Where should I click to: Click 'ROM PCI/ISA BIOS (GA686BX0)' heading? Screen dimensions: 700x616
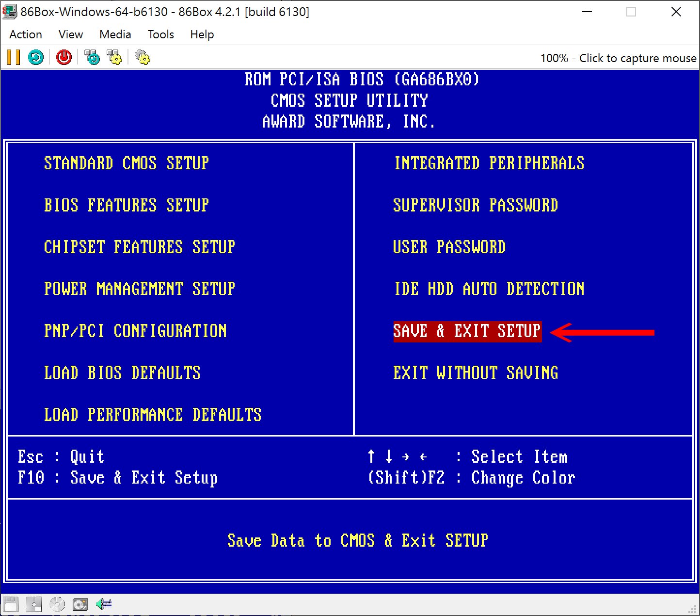click(x=363, y=80)
